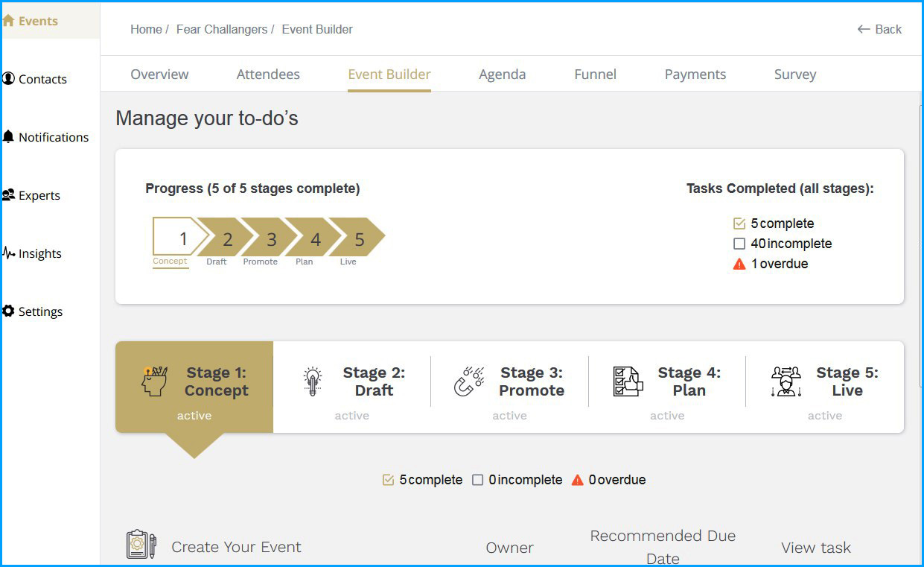This screenshot has height=567, width=924.
Task: Click the empty checkbox beside 40 incomplete
Action: (739, 244)
